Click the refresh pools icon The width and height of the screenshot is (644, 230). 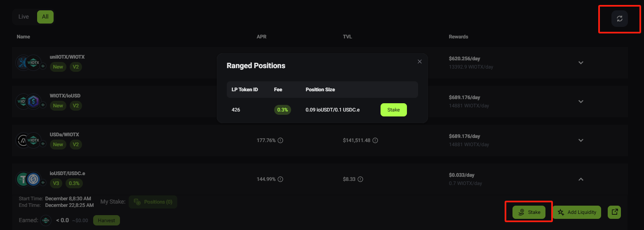pyautogui.click(x=619, y=19)
